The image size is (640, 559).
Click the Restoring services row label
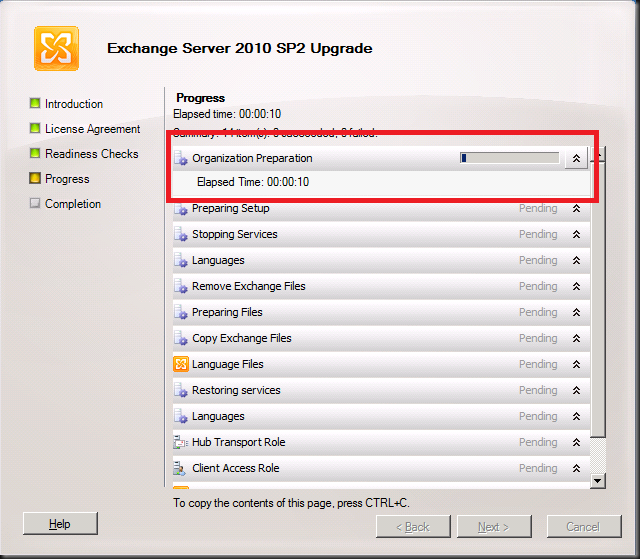point(236,390)
